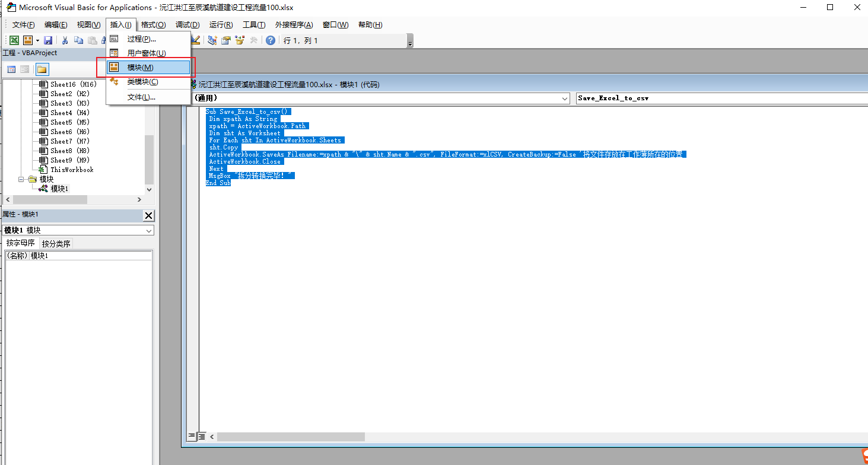Click the (名称) property value field
Viewport: 868px width, 465px height.
click(91, 256)
